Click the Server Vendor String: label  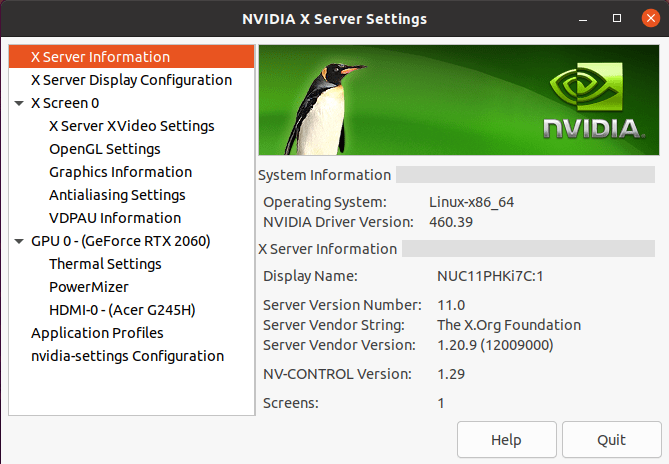pos(334,325)
